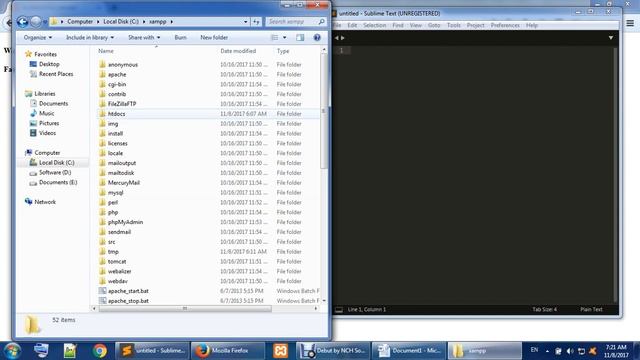
Task: Select Software (D:) drive
Action: tap(50, 173)
